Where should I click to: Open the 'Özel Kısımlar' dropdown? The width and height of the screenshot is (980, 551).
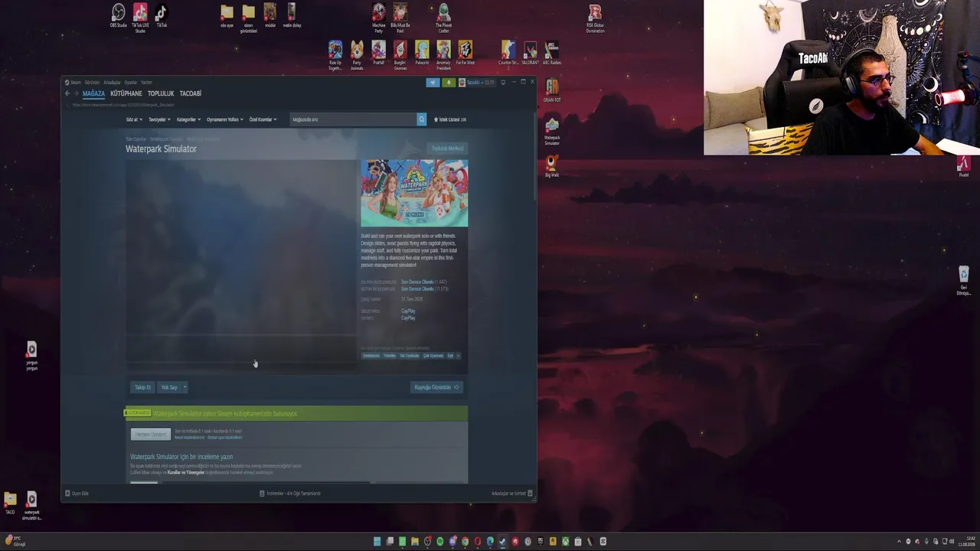click(263, 119)
